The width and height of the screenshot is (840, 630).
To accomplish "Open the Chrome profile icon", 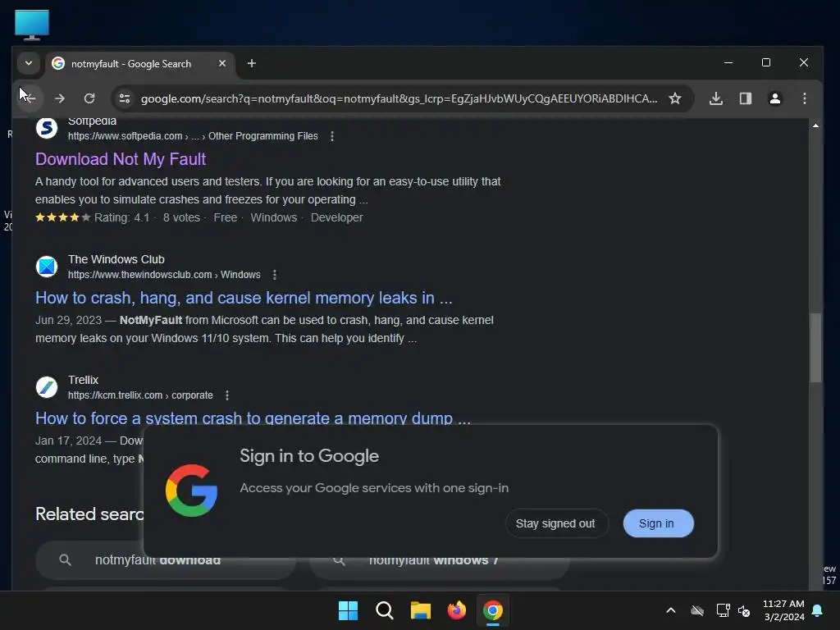I will click(x=774, y=98).
